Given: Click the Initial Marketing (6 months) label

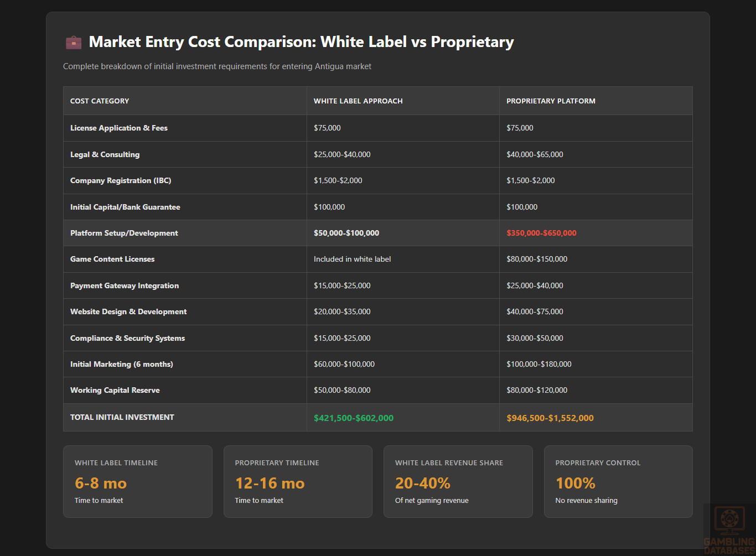Looking at the screenshot, I should click(x=122, y=364).
